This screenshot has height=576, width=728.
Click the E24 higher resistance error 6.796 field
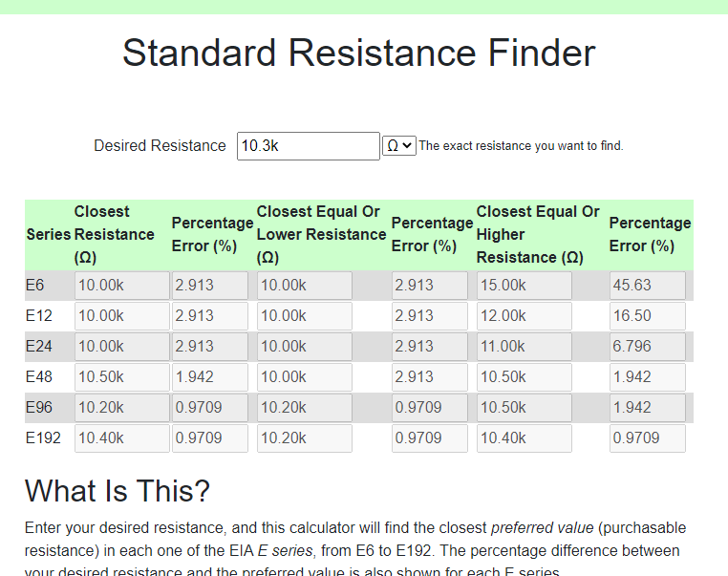coord(647,347)
